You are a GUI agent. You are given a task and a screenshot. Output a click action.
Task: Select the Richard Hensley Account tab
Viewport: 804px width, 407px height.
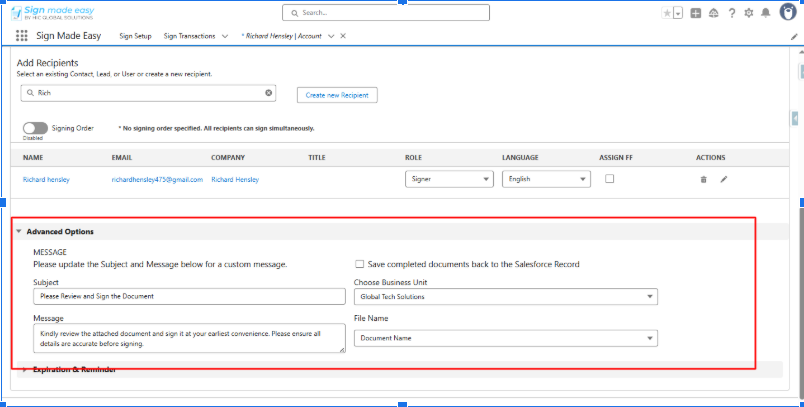282,36
